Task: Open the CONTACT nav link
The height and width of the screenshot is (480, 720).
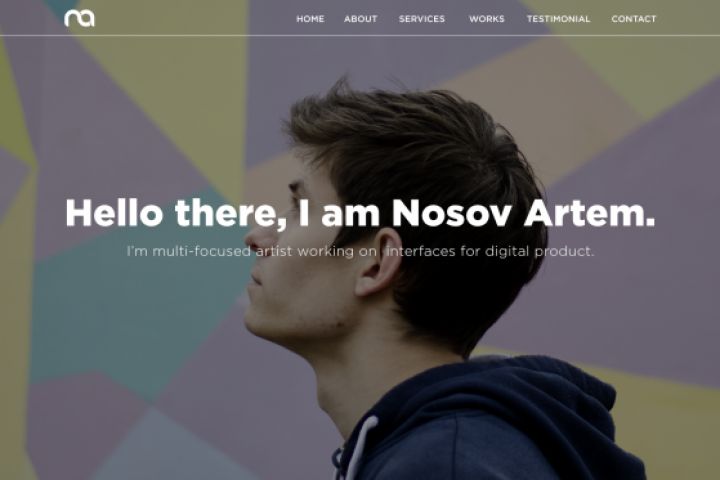Action: 634,19
